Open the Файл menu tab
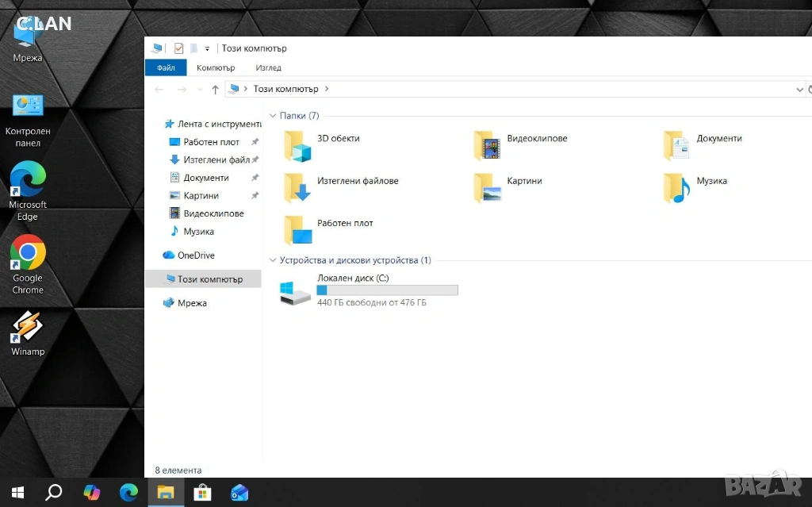This screenshot has width=812, height=507. pos(165,68)
